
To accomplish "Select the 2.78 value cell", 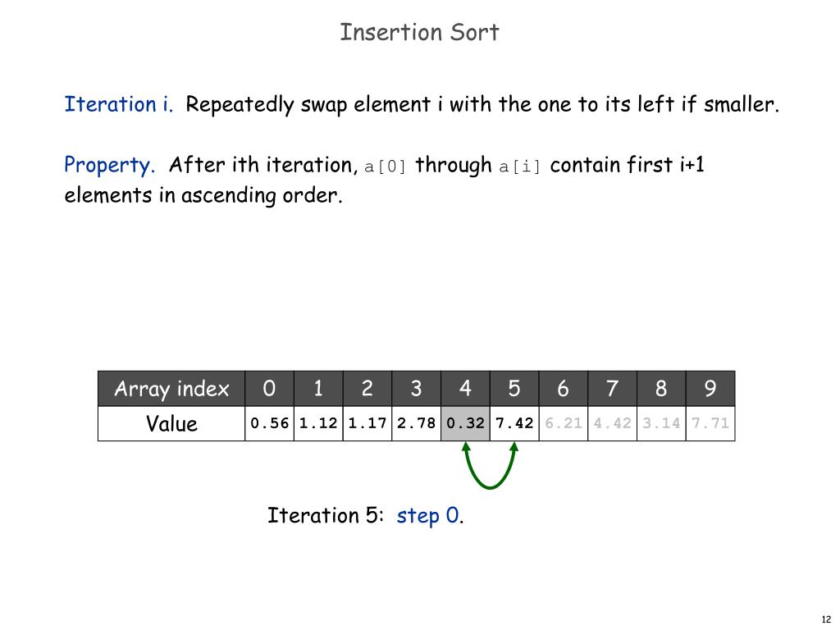I will [x=416, y=423].
